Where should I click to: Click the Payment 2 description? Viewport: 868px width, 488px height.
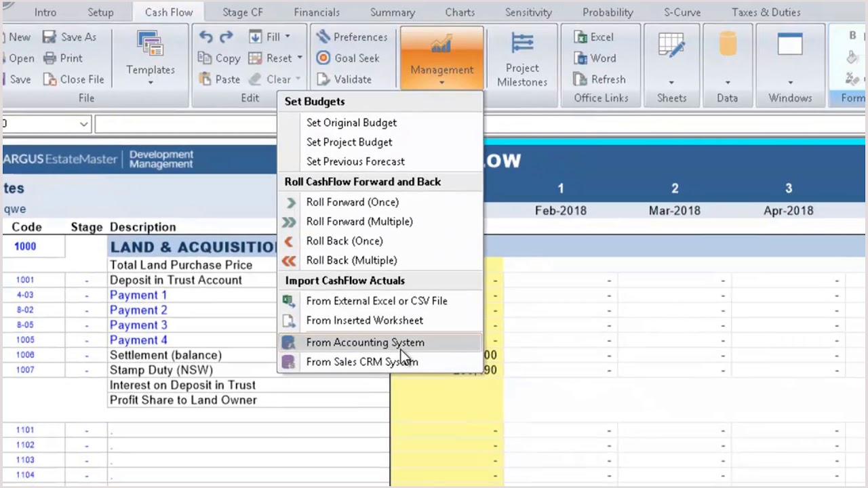[138, 310]
